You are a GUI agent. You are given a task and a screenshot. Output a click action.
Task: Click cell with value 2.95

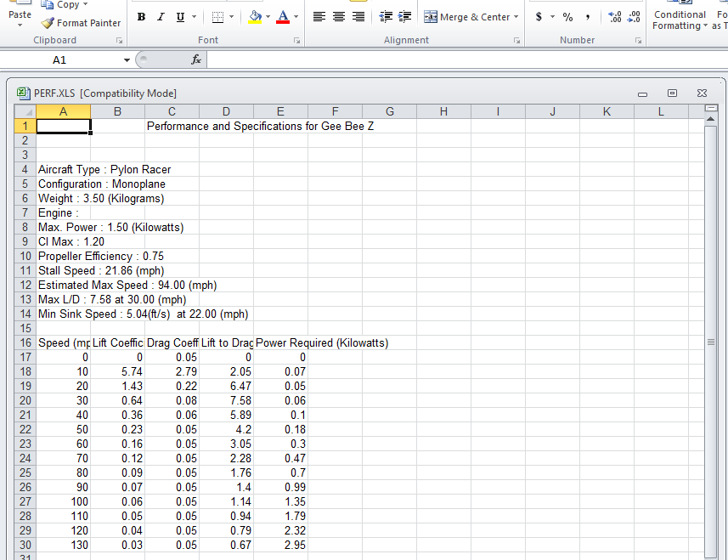click(x=280, y=545)
